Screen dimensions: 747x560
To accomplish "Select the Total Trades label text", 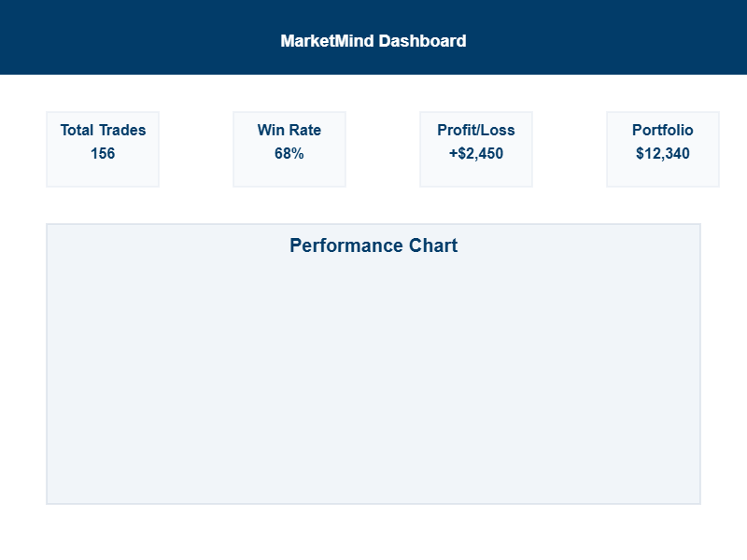I will click(x=103, y=131).
